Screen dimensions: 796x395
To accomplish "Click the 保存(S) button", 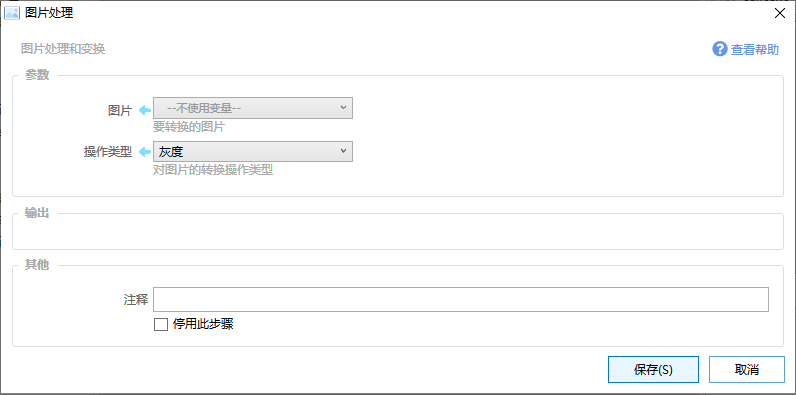I will (653, 370).
